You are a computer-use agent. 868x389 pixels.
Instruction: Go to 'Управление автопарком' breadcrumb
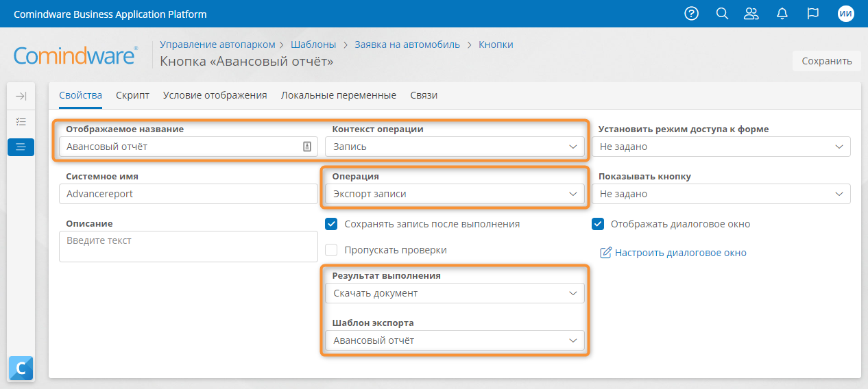(x=217, y=45)
